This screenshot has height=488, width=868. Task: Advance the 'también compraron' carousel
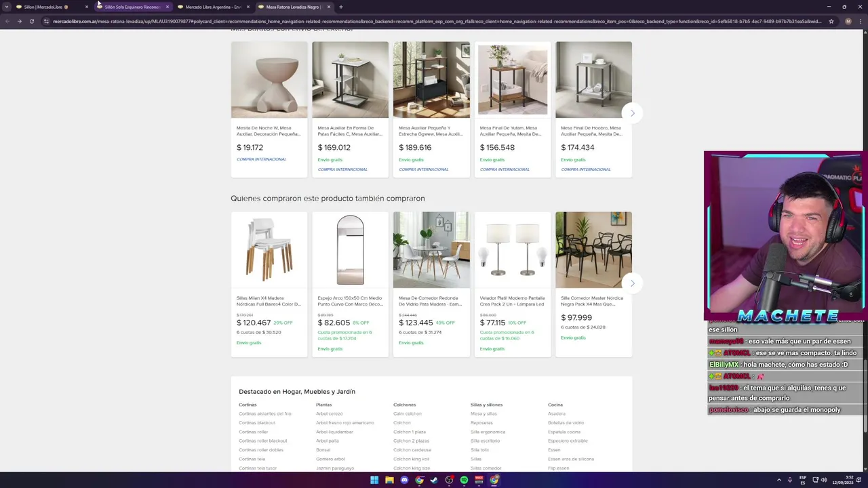pyautogui.click(x=632, y=283)
